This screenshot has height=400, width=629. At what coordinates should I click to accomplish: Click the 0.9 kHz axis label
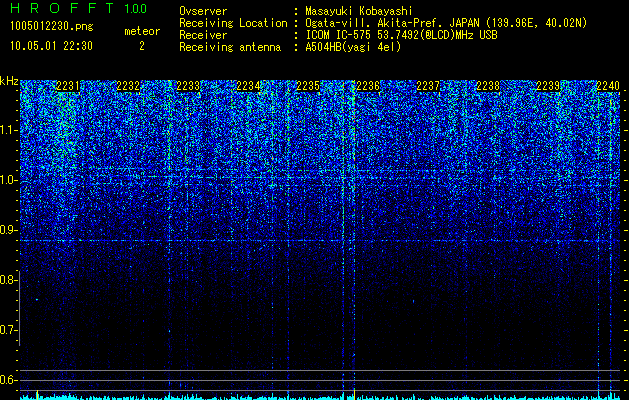8,230
